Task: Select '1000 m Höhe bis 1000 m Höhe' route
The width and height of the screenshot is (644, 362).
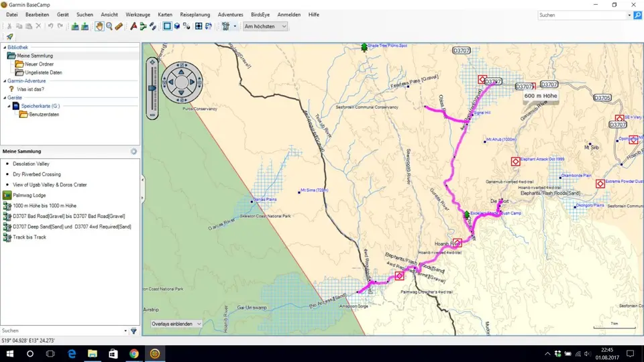Action: (44, 206)
